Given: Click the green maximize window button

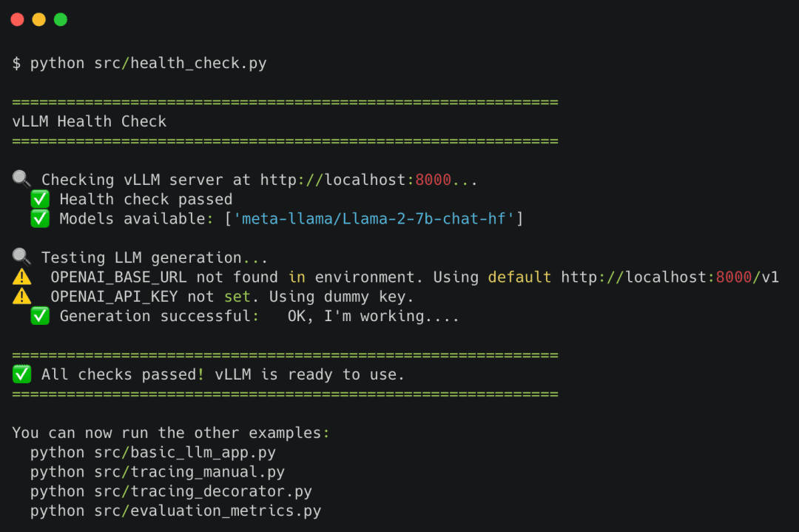Looking at the screenshot, I should 61,19.
